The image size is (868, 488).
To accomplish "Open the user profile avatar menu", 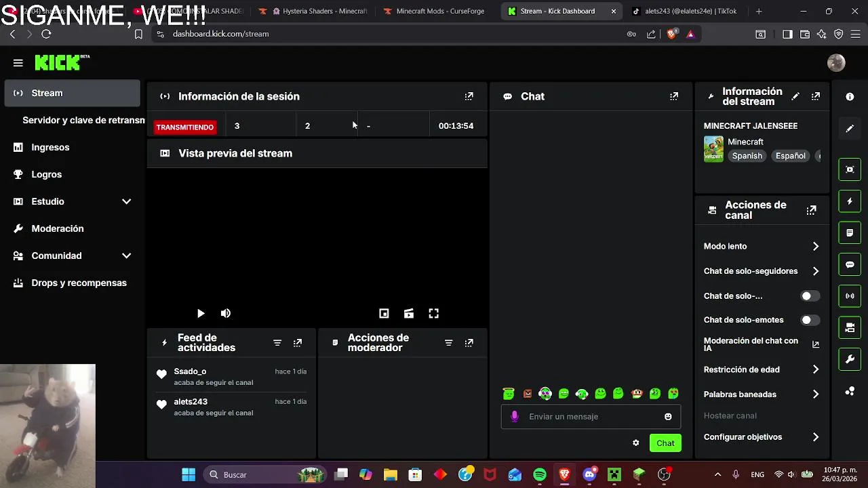I will (836, 62).
